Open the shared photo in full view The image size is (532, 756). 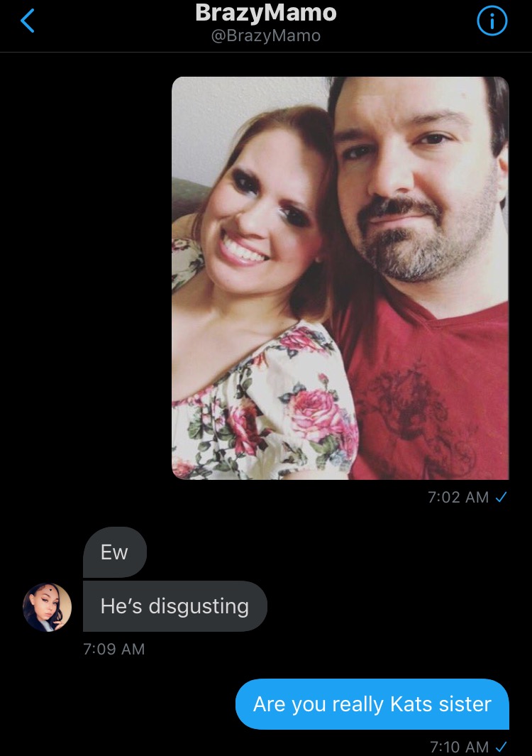[x=340, y=278]
